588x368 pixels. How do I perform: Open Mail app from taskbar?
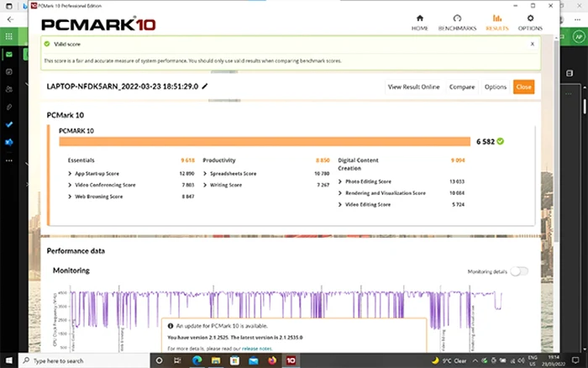[x=253, y=360]
